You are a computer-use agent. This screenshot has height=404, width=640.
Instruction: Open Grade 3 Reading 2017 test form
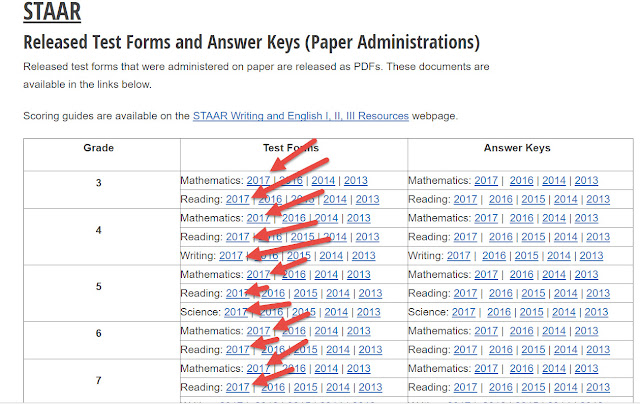[238, 199]
